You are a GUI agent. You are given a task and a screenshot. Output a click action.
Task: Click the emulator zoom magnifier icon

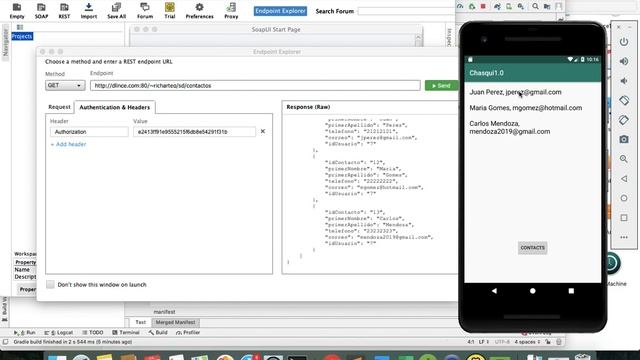pos(624,159)
